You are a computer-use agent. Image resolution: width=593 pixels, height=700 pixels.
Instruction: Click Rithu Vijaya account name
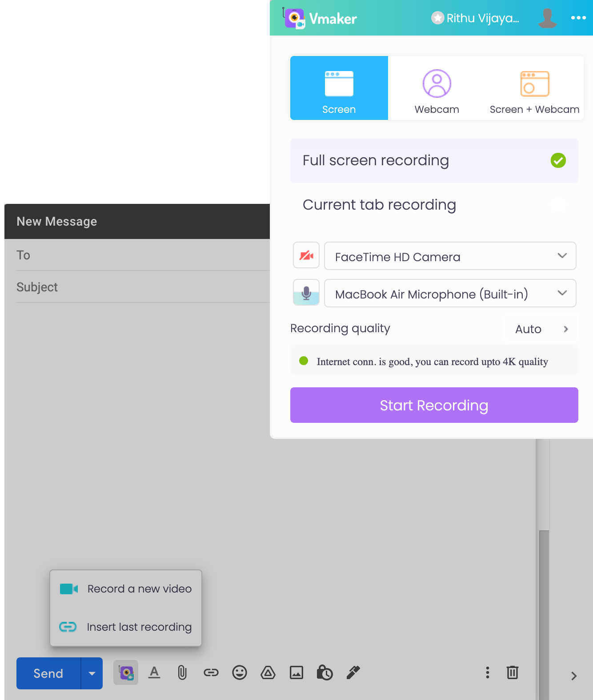pyautogui.click(x=483, y=18)
